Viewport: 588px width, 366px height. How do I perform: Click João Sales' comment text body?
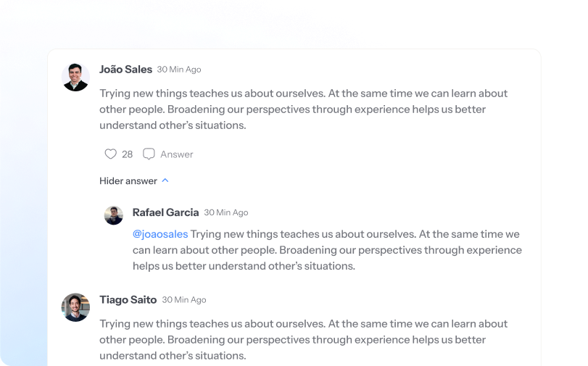point(303,109)
